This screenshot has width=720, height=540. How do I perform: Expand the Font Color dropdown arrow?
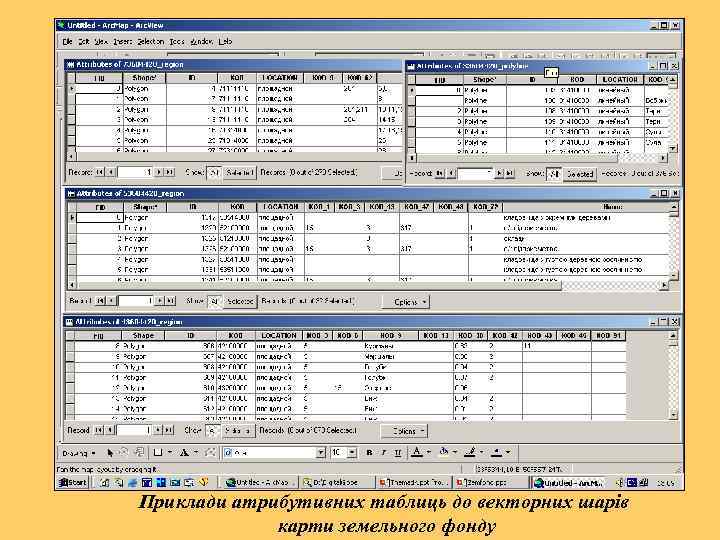tap(428, 453)
